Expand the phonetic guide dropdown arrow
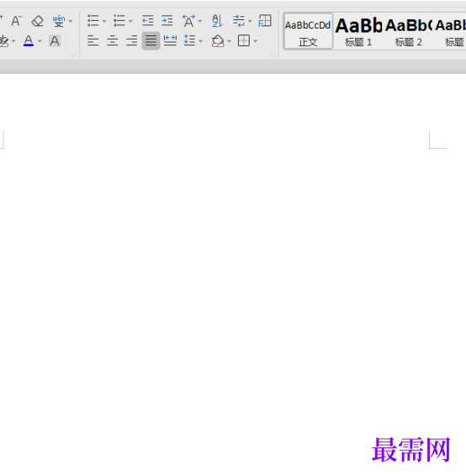The width and height of the screenshot is (466, 476). click(71, 21)
